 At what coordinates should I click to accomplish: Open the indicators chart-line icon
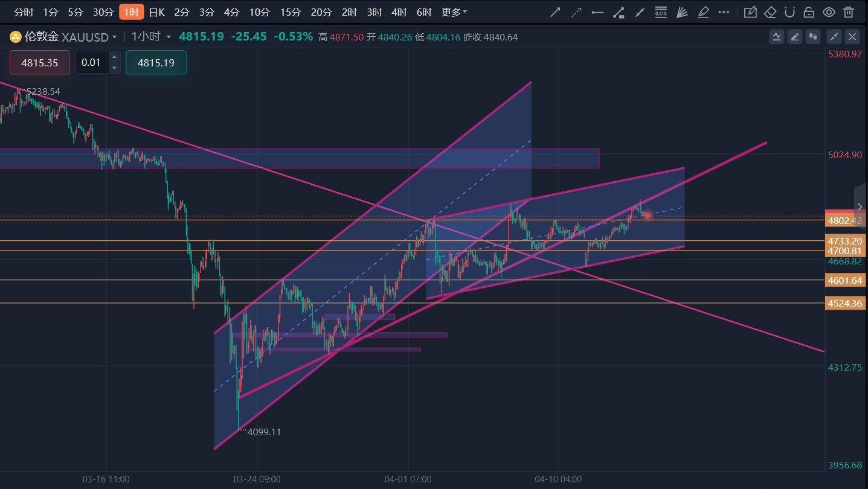point(777,37)
